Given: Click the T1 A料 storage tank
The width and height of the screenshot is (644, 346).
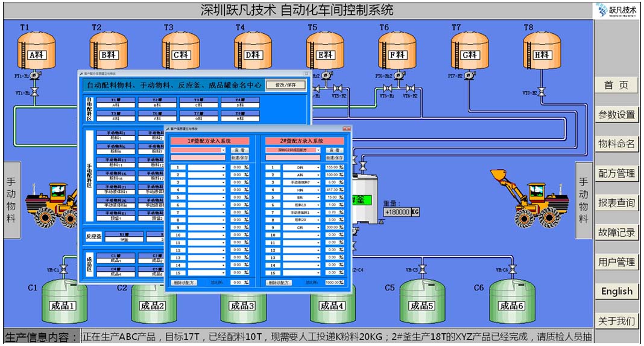Looking at the screenshot, I should coord(36,51).
